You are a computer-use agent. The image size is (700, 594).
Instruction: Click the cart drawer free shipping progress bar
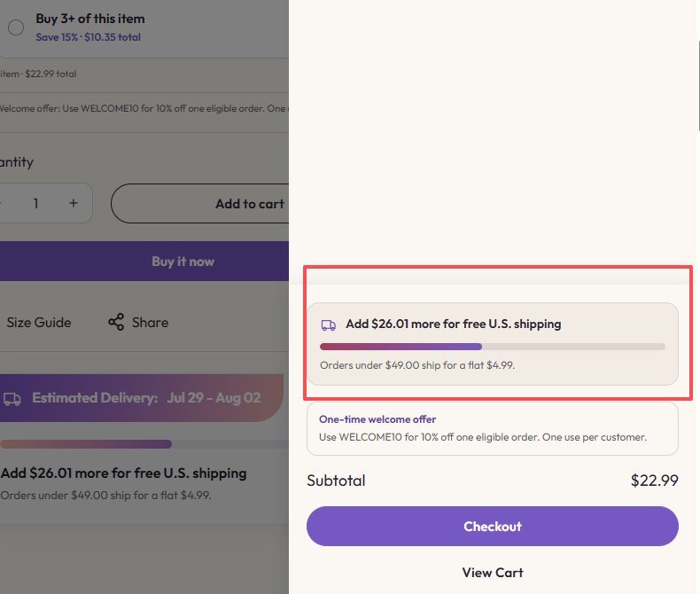493,347
